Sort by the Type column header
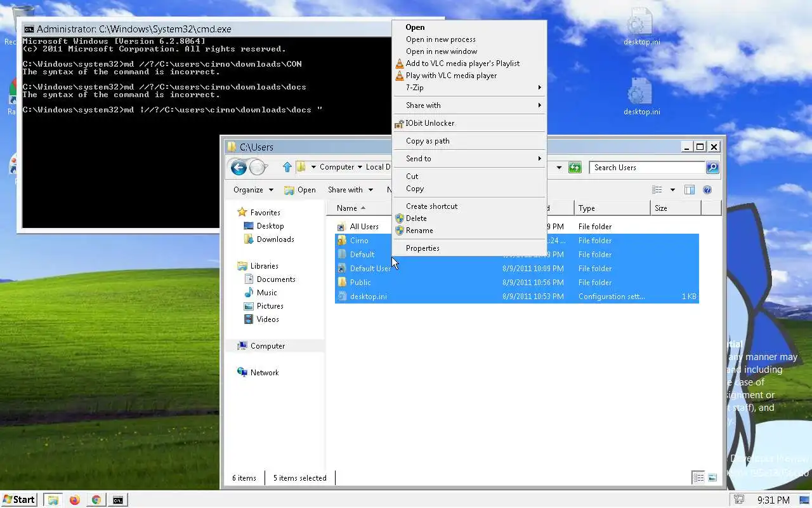This screenshot has width=812, height=508. pyautogui.click(x=612, y=208)
